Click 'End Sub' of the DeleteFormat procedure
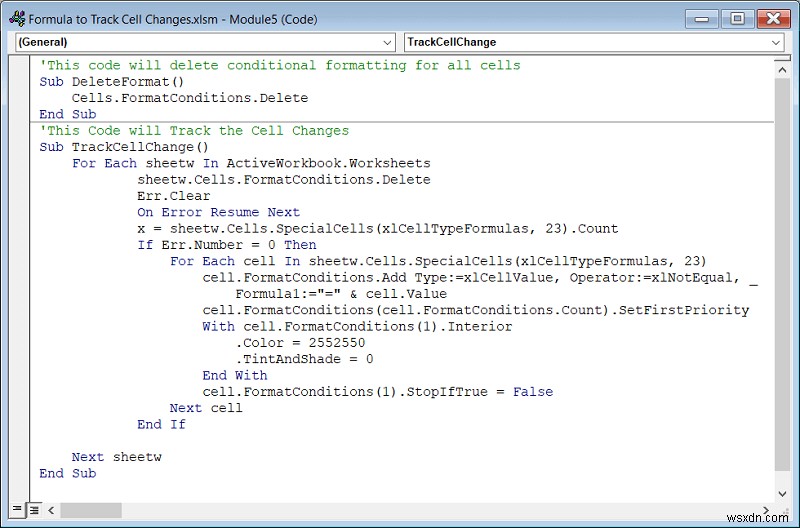800x528 pixels. click(68, 114)
